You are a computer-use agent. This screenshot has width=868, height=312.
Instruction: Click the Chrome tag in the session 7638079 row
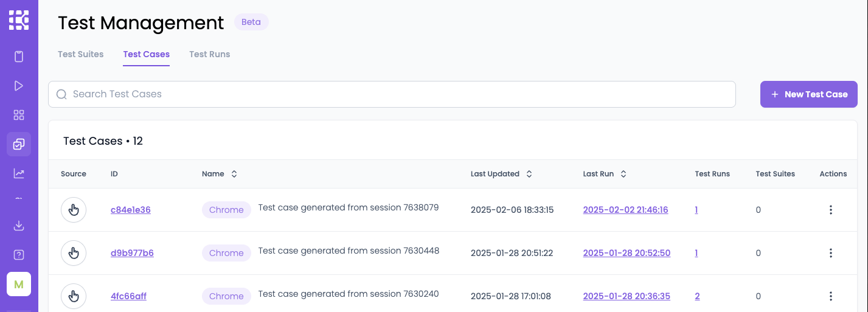coord(226,210)
